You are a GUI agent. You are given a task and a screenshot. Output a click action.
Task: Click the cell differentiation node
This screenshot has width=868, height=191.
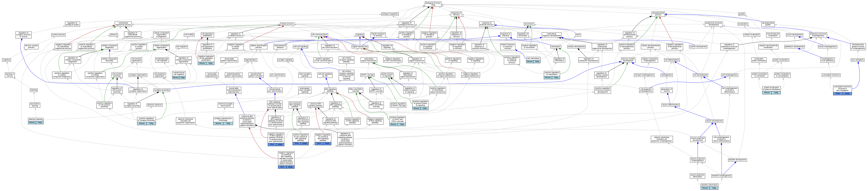click(x=672, y=60)
